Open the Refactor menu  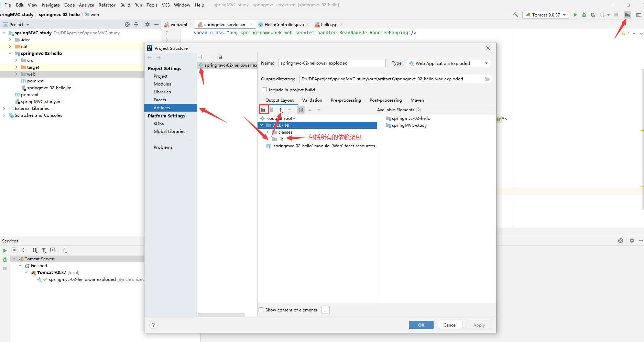coord(107,5)
